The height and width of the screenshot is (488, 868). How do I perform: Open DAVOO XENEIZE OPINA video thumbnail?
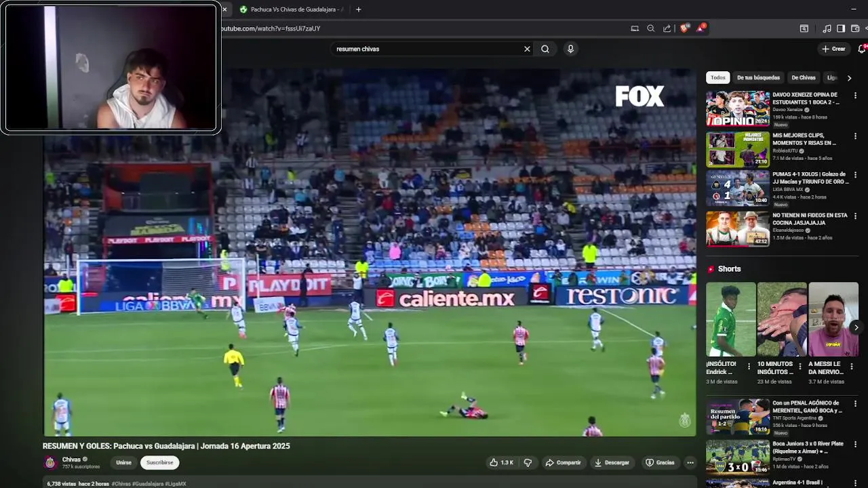point(738,108)
